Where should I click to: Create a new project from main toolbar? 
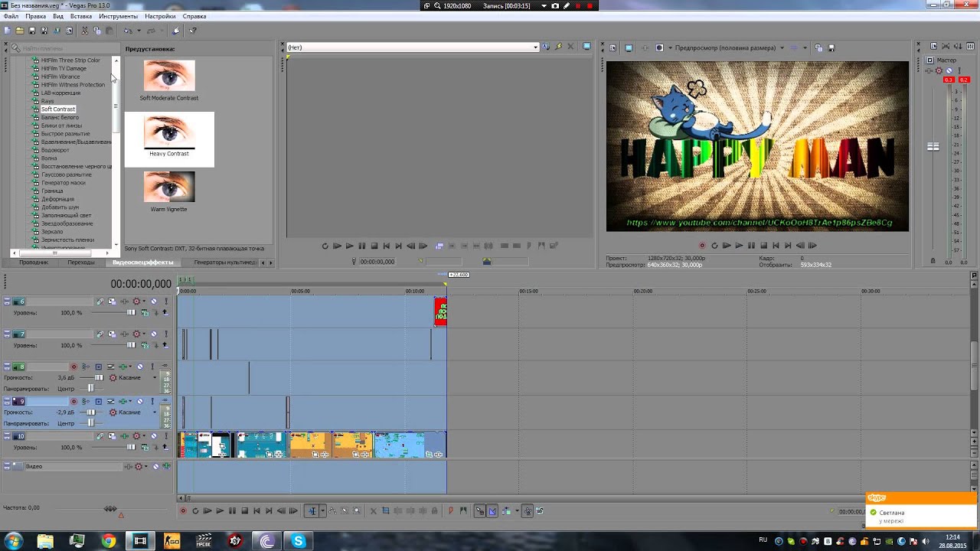coord(7,31)
